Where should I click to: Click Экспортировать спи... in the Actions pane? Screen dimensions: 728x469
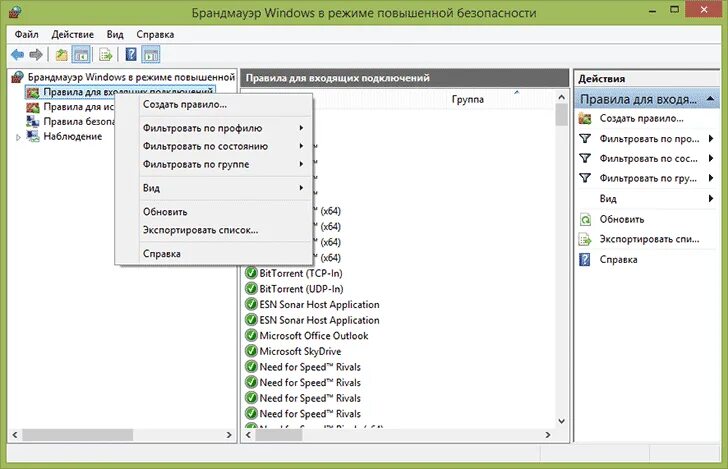click(649, 239)
